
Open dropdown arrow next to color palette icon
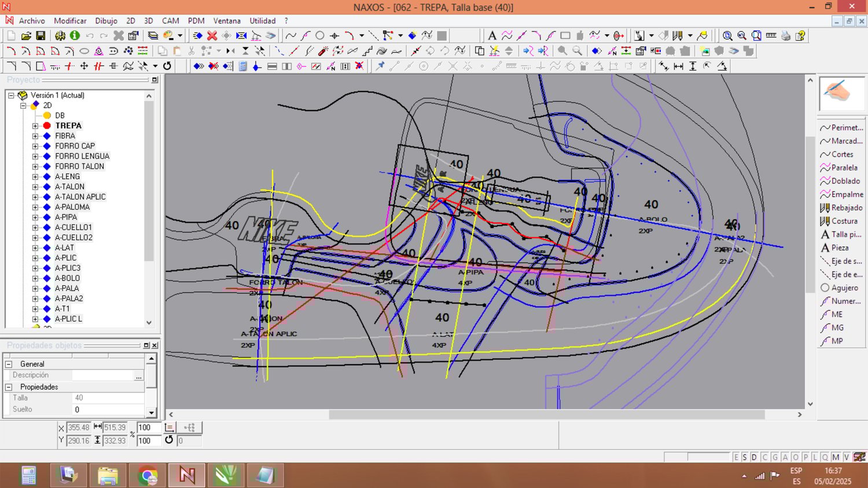180,36
